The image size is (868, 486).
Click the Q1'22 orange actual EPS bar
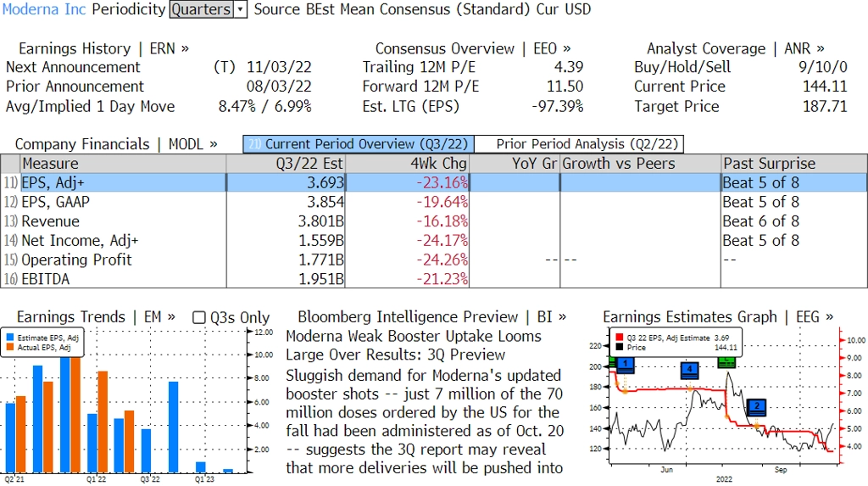(103, 422)
